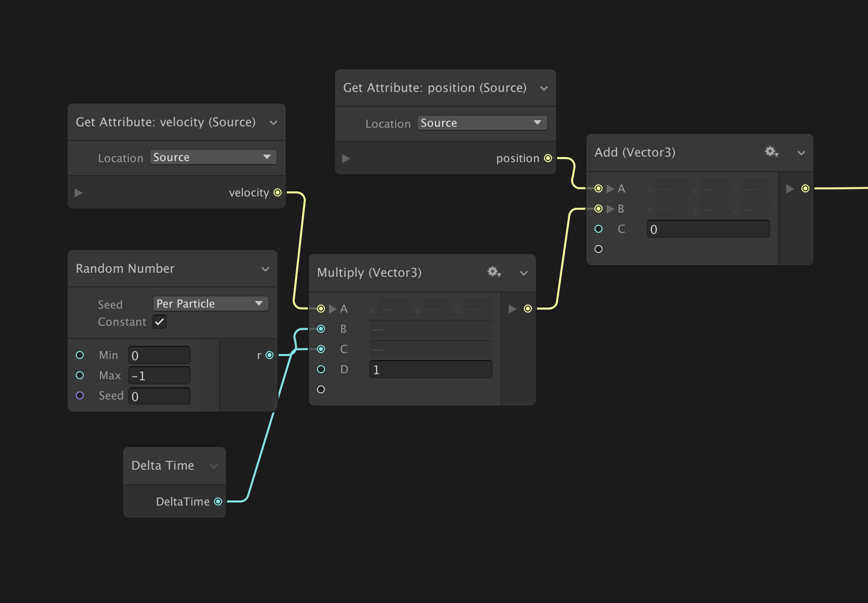Click the velocity output port
This screenshot has height=603, width=868.
click(278, 192)
